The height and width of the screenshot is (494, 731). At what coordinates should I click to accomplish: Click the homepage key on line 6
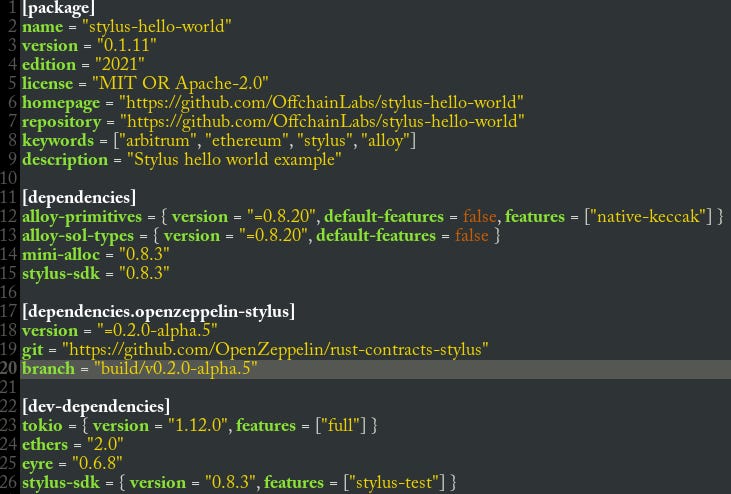[x=61, y=103]
